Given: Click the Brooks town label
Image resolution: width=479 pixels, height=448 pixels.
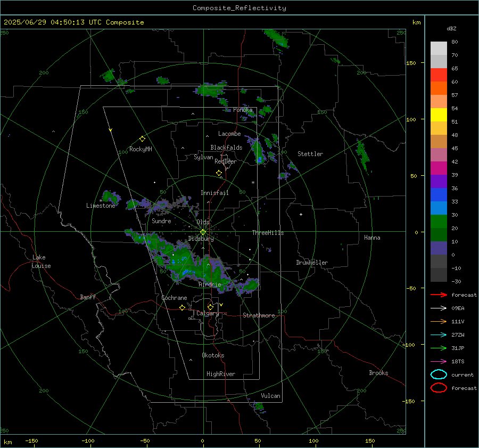Looking at the screenshot, I should (378, 373).
